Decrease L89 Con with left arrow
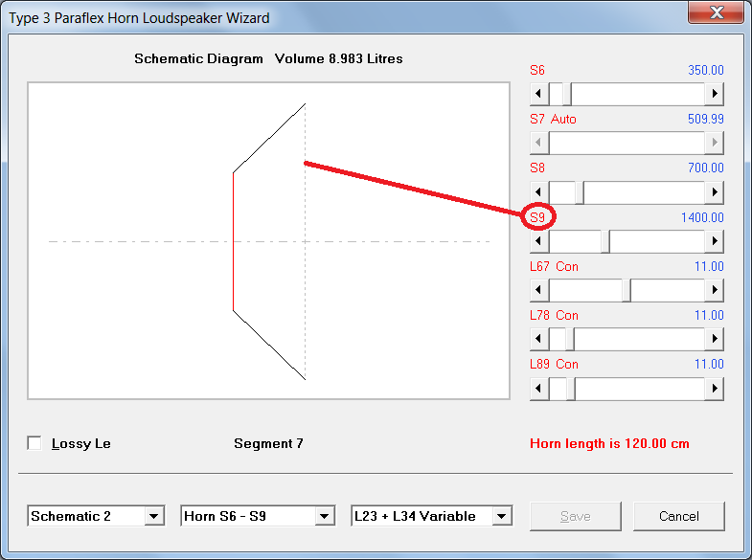752x560 pixels. (539, 388)
